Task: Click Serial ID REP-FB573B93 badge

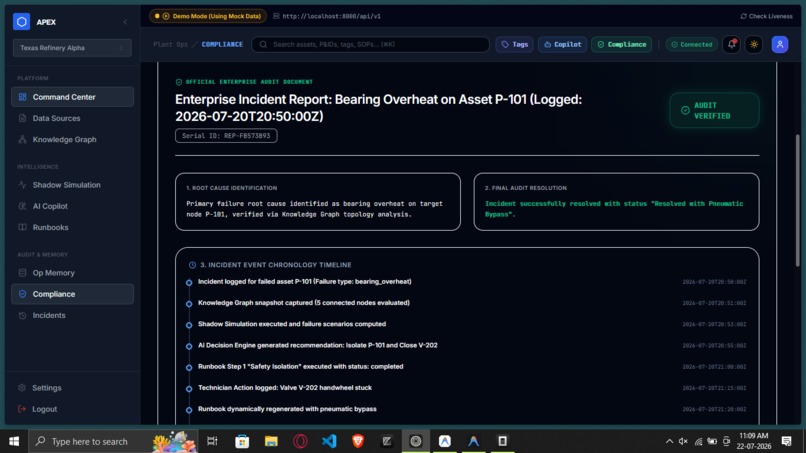Action: tap(226, 136)
